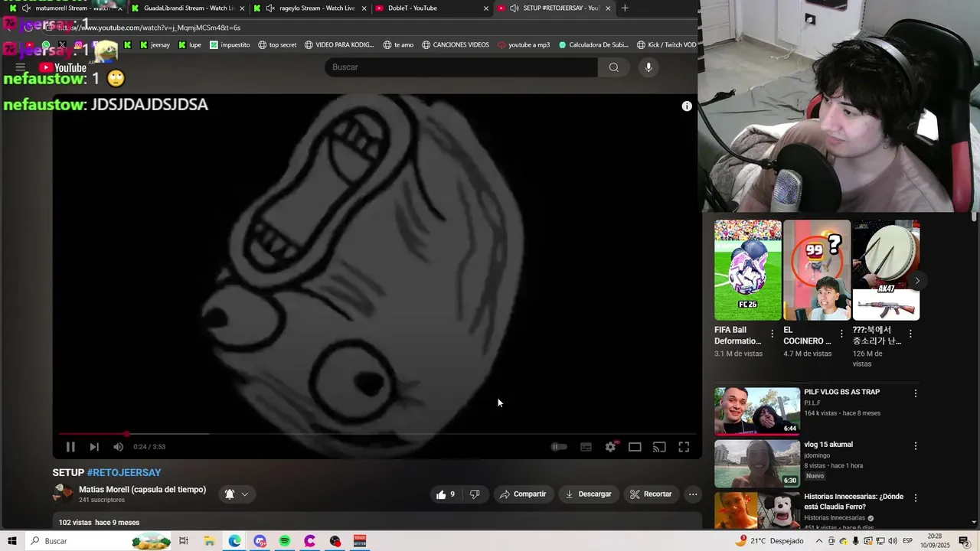Open the #RETOJEERSAY hashtag link
Image resolution: width=980 pixels, height=551 pixels.
(x=124, y=473)
